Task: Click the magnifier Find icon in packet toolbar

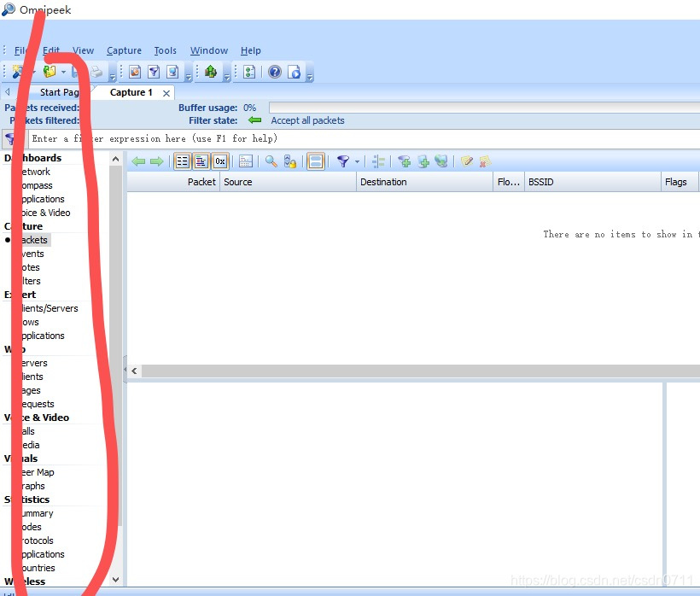Action: tap(271, 161)
